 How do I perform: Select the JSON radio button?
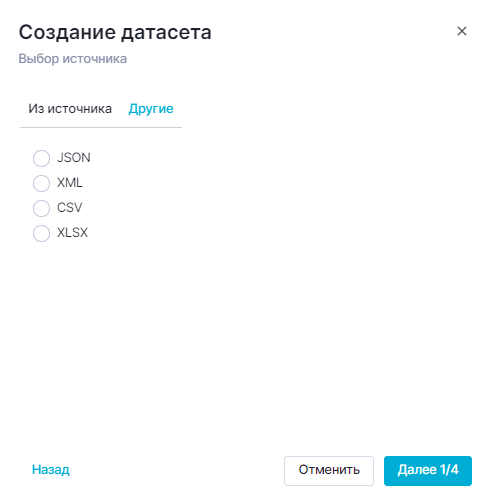pyautogui.click(x=41, y=158)
